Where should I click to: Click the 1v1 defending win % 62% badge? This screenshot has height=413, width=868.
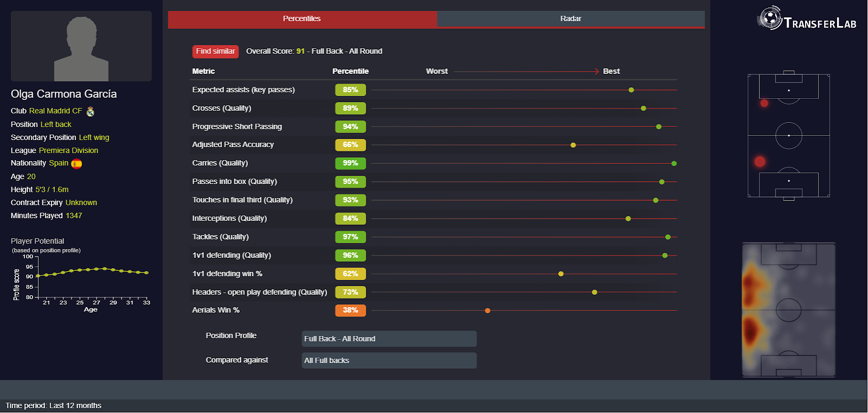pyautogui.click(x=350, y=274)
